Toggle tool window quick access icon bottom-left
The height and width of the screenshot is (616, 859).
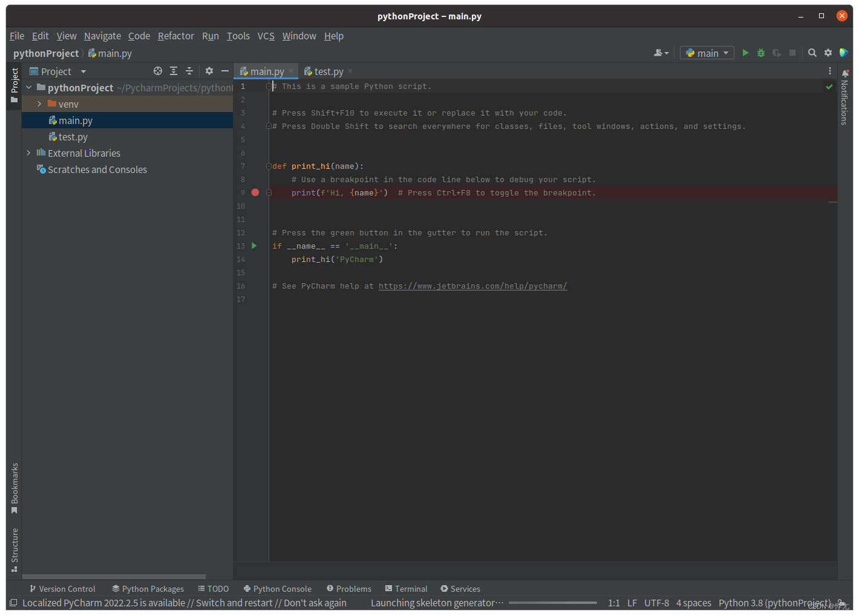13,603
